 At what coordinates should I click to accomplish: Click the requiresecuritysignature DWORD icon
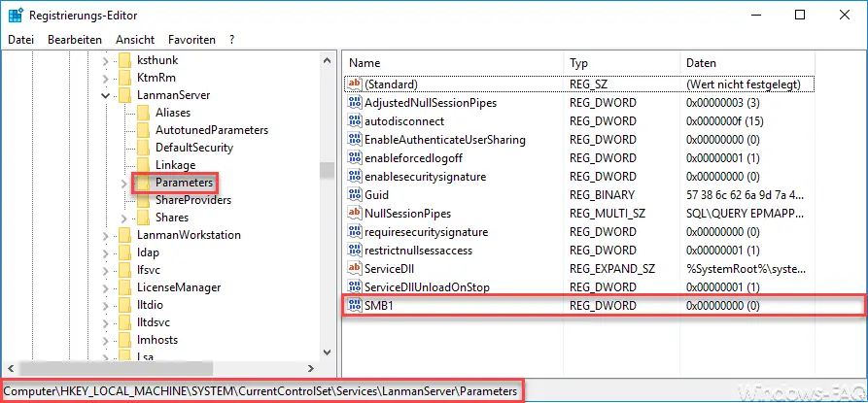[354, 232]
